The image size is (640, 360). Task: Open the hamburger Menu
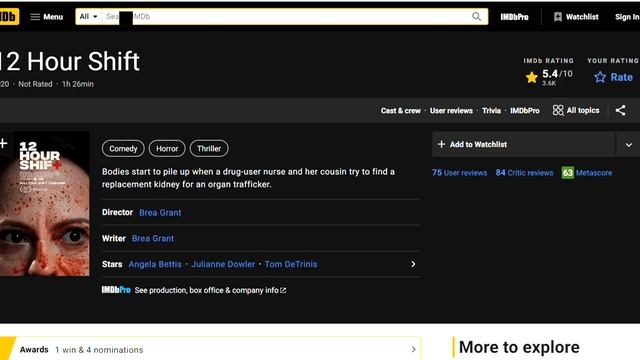pyautogui.click(x=47, y=17)
